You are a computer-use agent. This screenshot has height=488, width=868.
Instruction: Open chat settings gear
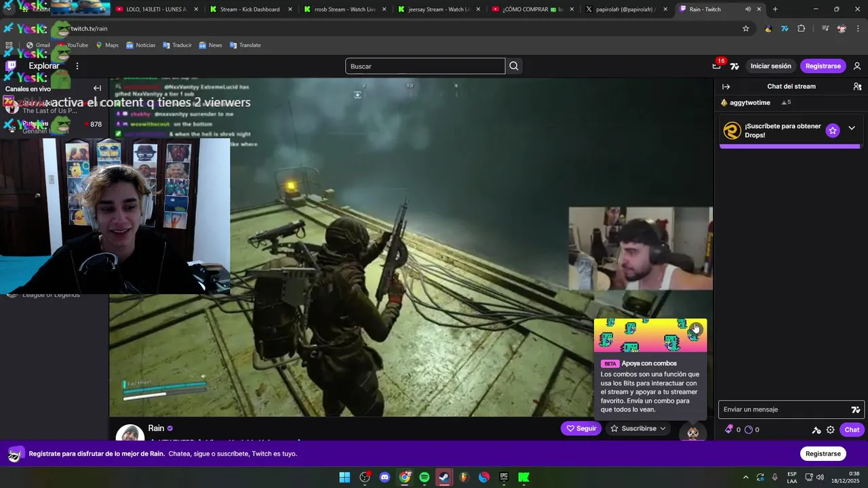tap(830, 430)
